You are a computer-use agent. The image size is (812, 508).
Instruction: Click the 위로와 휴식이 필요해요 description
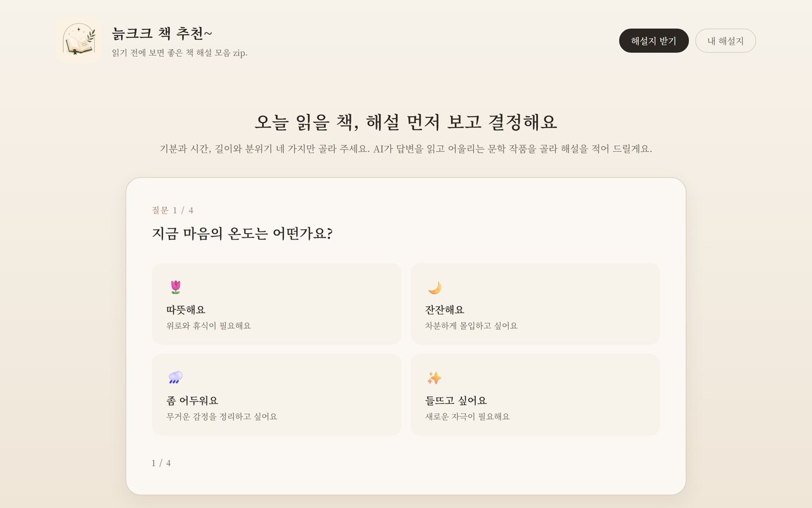click(209, 326)
